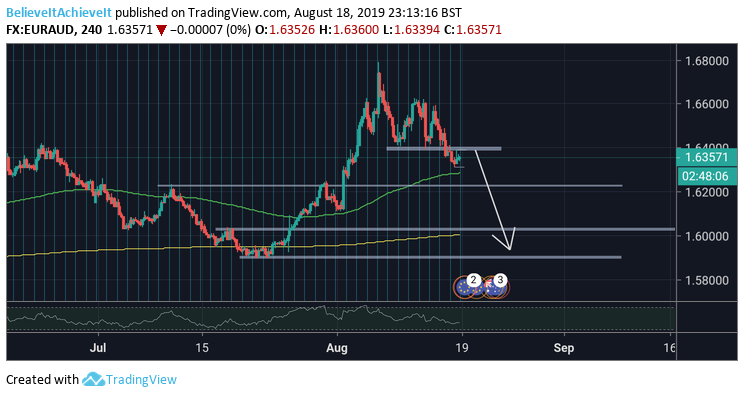The image size is (744, 397).
Task: Click the −0.00007 (0%) change value
Action: tap(210, 30)
